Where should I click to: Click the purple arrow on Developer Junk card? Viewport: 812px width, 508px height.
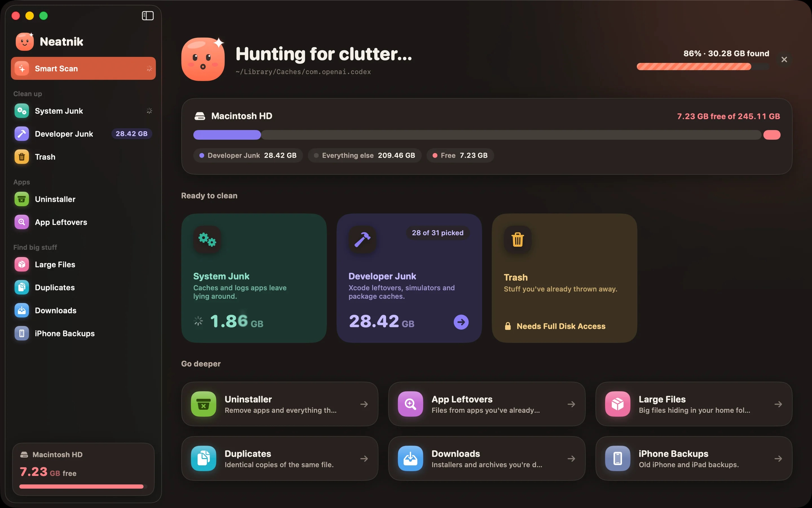pos(461,322)
